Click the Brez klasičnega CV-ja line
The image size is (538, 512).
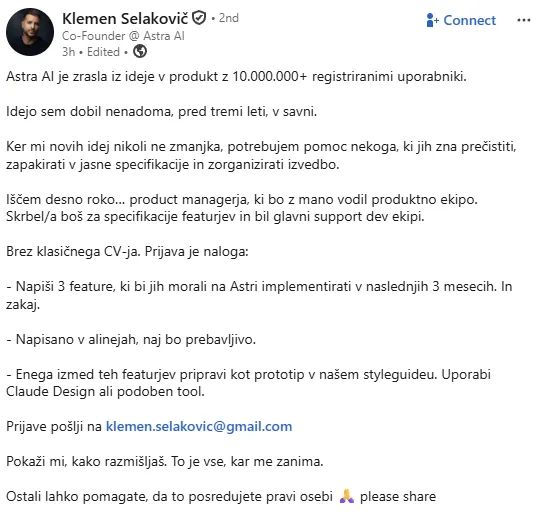pos(127,252)
